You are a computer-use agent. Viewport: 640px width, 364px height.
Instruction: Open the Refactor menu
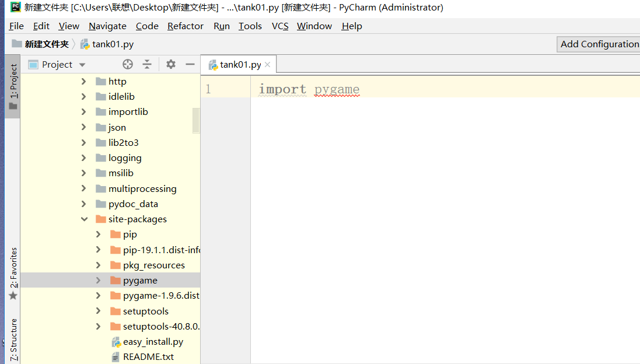[x=186, y=26]
